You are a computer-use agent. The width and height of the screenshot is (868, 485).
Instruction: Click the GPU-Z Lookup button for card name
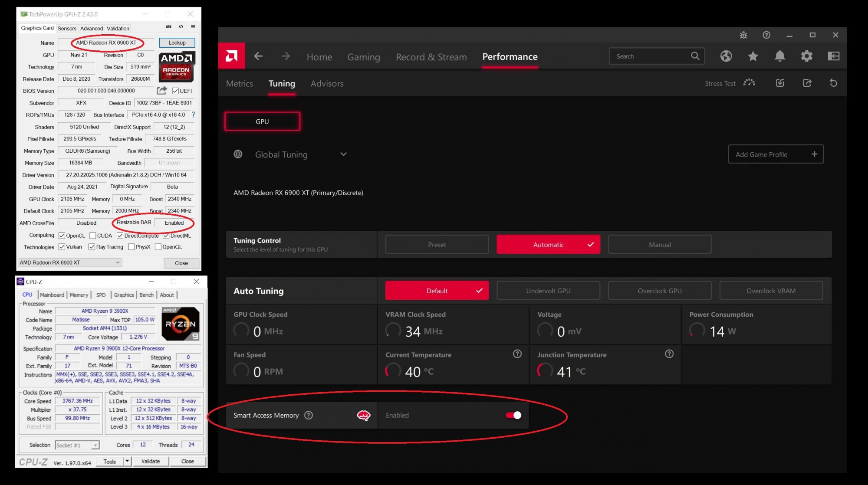[177, 43]
